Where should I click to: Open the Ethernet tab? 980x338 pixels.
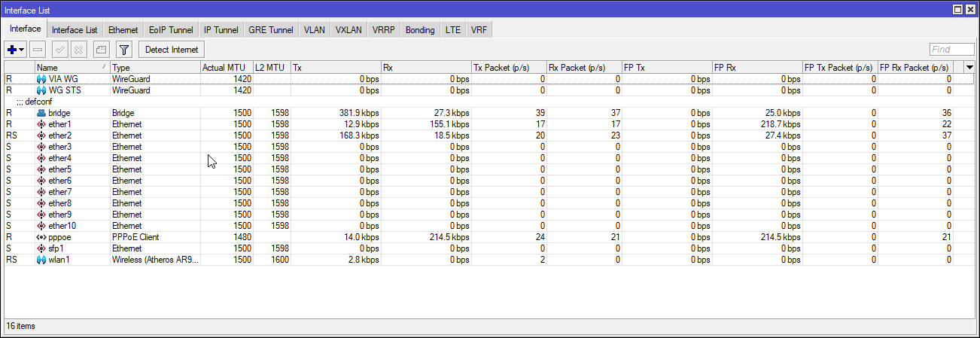pyautogui.click(x=123, y=30)
